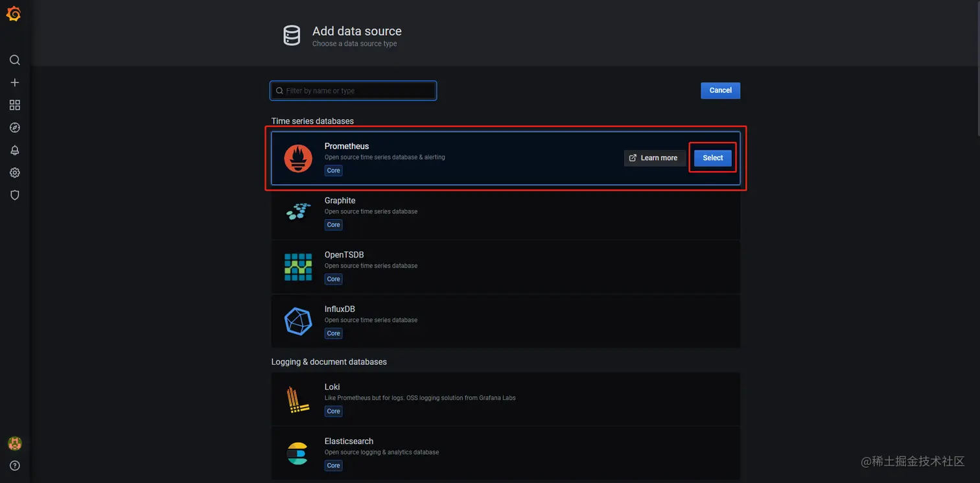980x483 pixels.
Task: Click the OpenTSDB grid logo
Action: (x=298, y=267)
